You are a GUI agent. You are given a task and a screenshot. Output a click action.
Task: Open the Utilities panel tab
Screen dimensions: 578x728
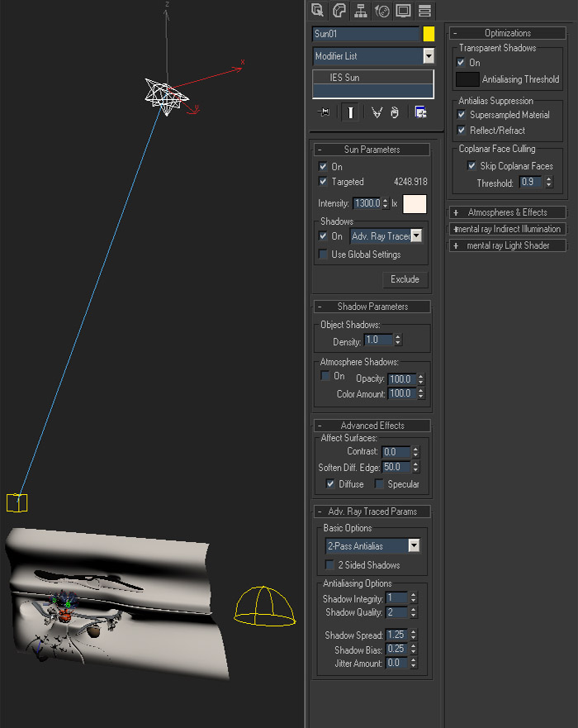pyautogui.click(x=424, y=11)
